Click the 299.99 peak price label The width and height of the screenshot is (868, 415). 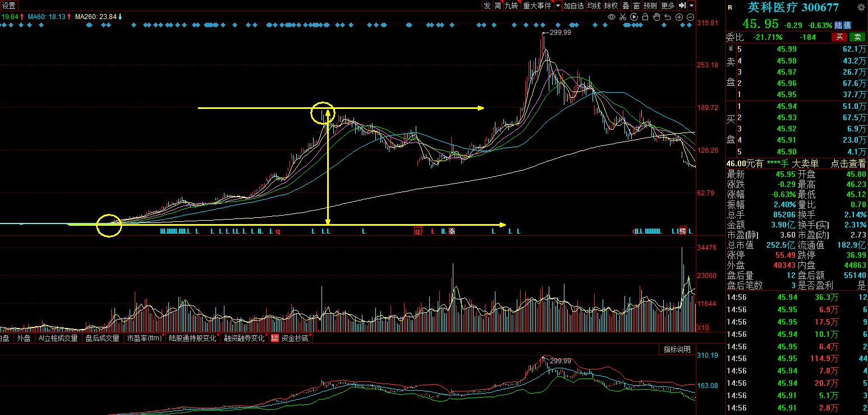point(561,33)
